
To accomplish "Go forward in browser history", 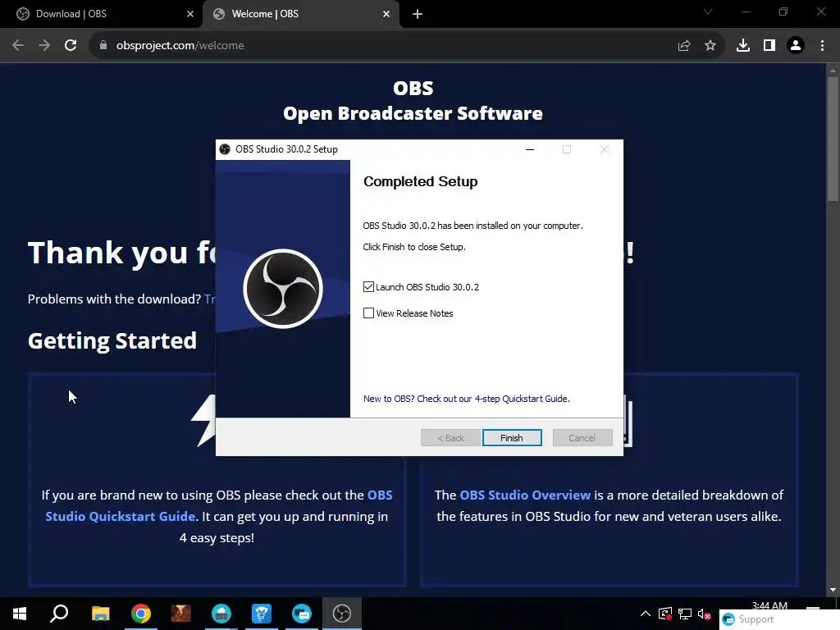I will point(44,46).
